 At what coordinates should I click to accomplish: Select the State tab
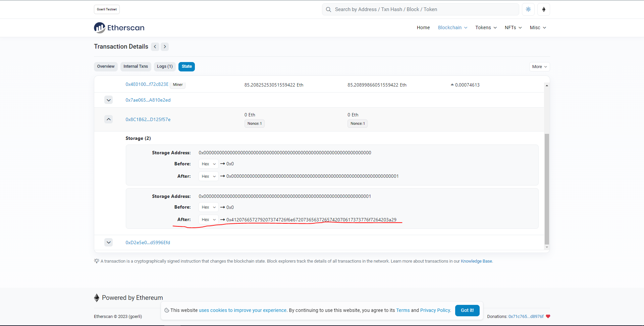(186, 66)
